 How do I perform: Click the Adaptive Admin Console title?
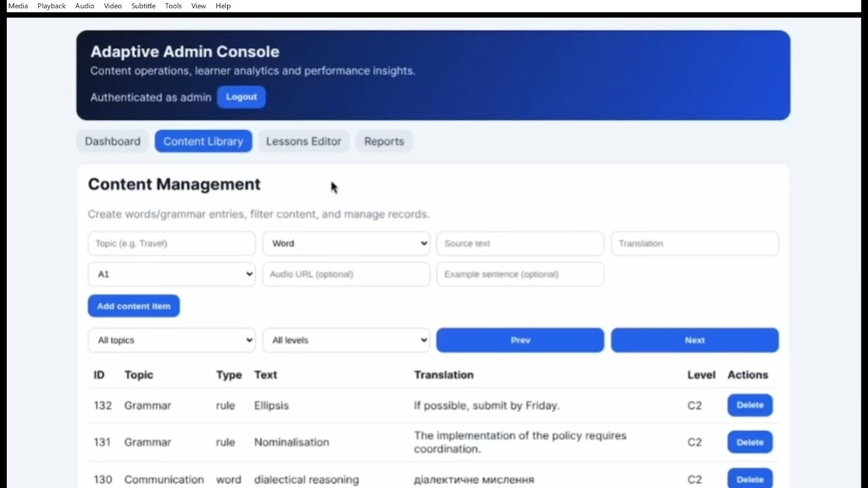coord(184,52)
